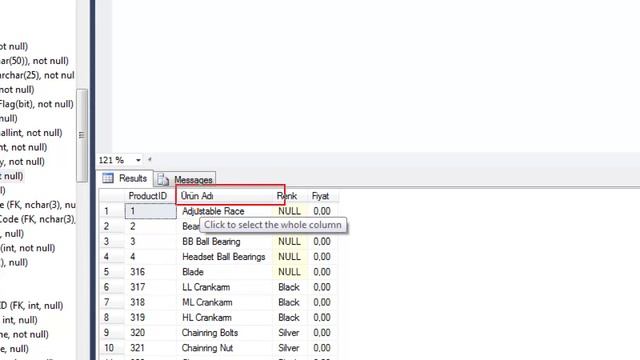
Task: Click the Fiyat 0,00 cell in Blade row
Action: (323, 272)
